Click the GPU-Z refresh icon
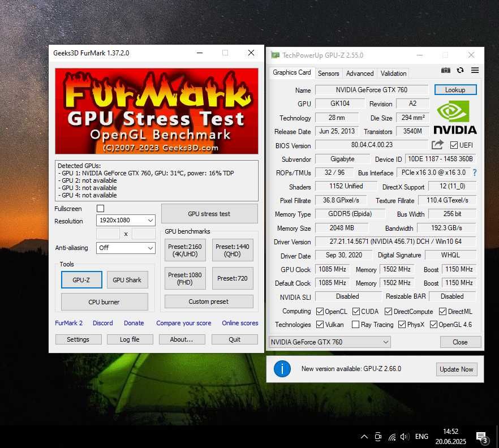 coord(460,70)
